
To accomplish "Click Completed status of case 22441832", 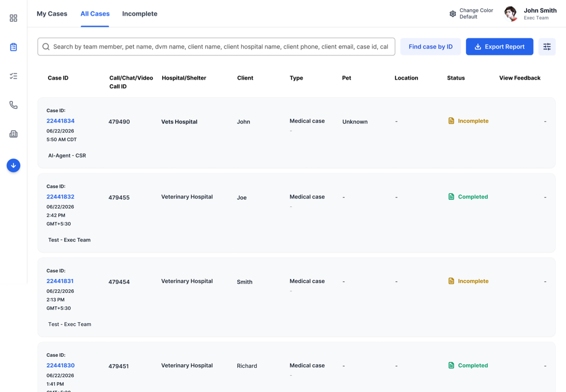I will click(473, 196).
